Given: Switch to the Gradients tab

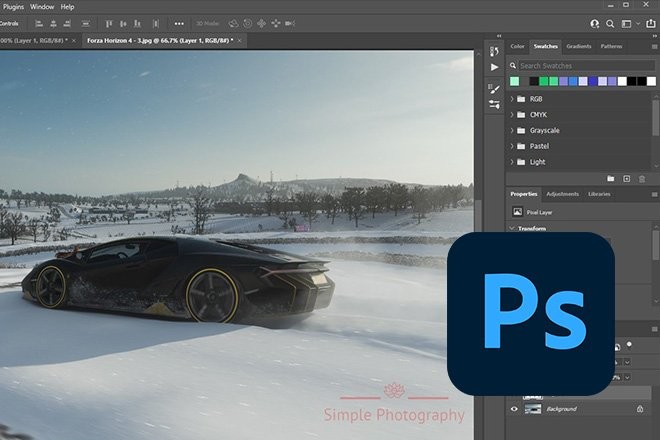Looking at the screenshot, I should coord(579,46).
